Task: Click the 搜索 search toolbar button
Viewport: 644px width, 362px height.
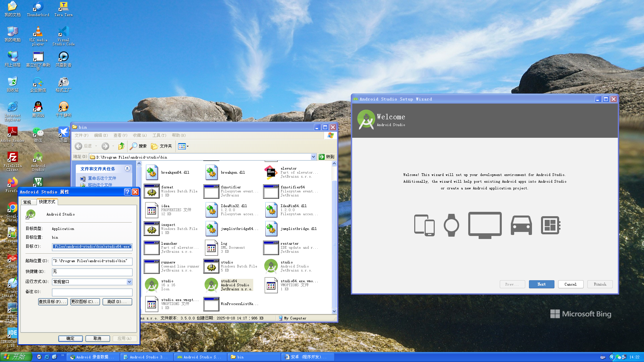Action: (139, 146)
